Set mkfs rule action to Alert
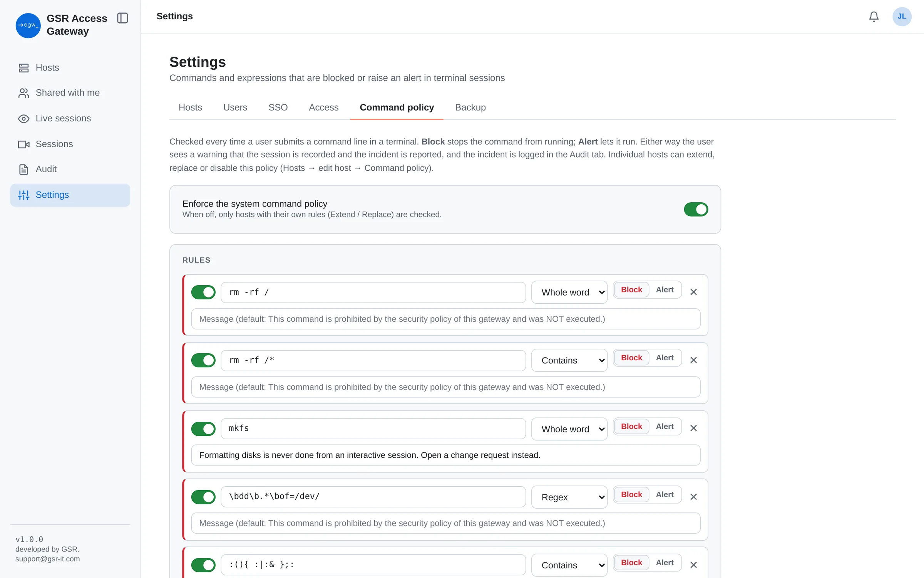924x578 pixels. [x=665, y=427]
